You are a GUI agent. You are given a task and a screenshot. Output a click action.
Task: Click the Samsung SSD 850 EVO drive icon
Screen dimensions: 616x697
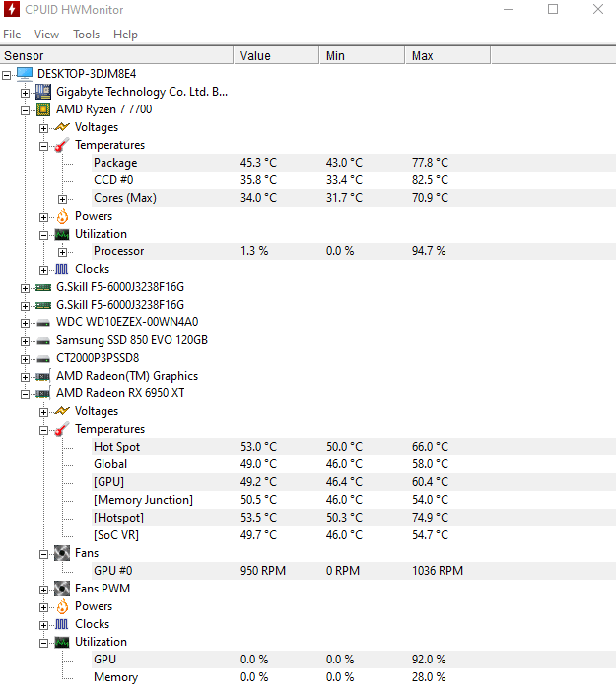tap(43, 340)
